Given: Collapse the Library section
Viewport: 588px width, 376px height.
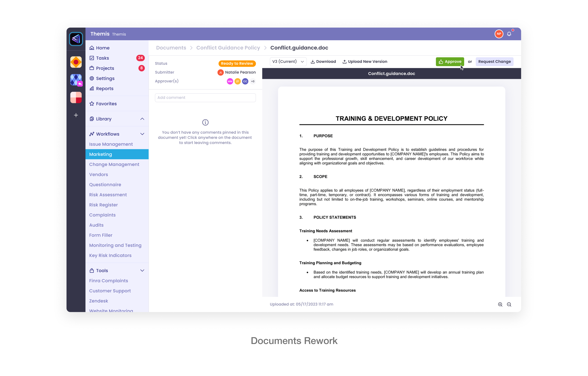Looking at the screenshot, I should click(x=142, y=119).
